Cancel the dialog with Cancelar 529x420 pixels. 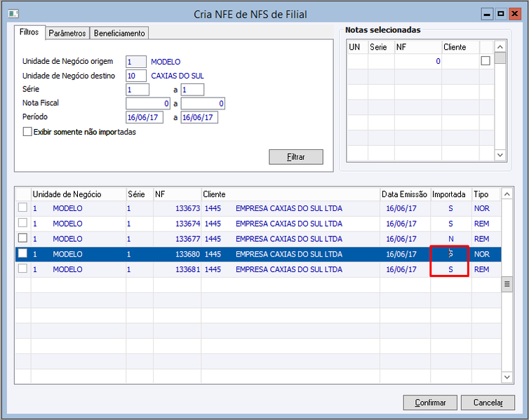click(x=488, y=402)
